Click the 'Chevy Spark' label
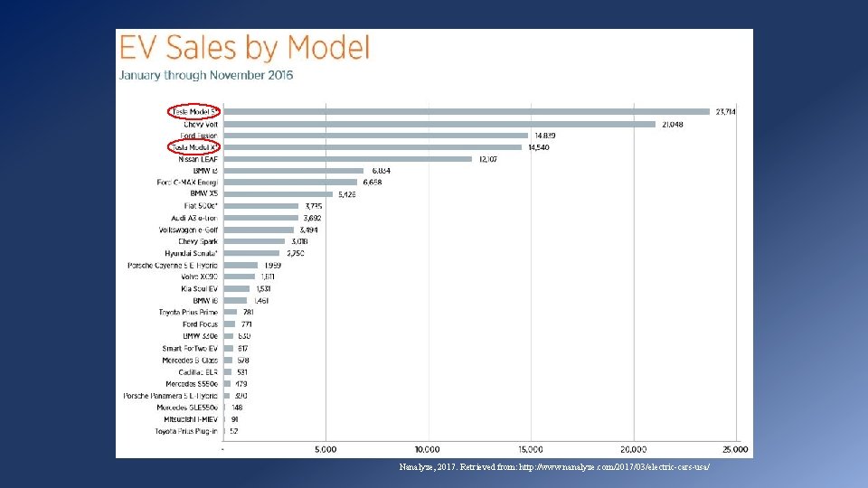Screen dimensions: 868x488 tap(198, 241)
